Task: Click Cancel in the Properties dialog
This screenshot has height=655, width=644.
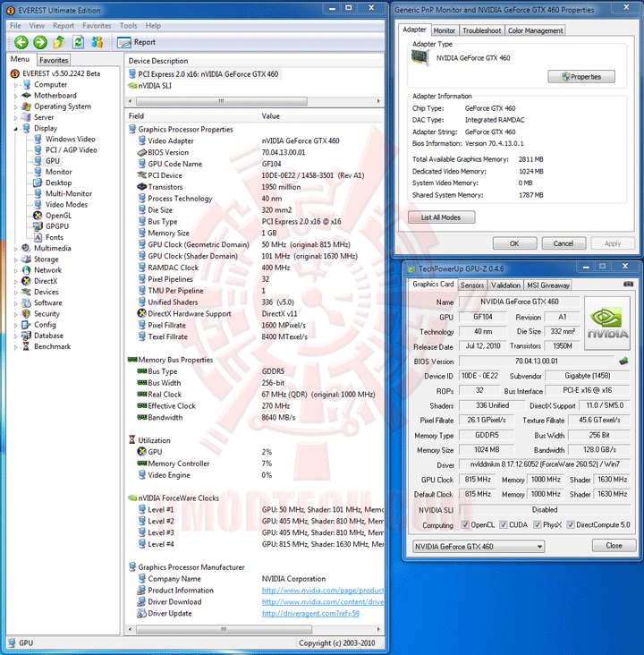Action: tap(563, 243)
